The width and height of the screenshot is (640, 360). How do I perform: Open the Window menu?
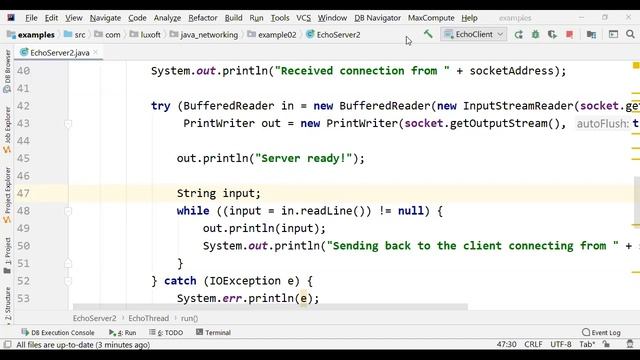pyautogui.click(x=332, y=18)
